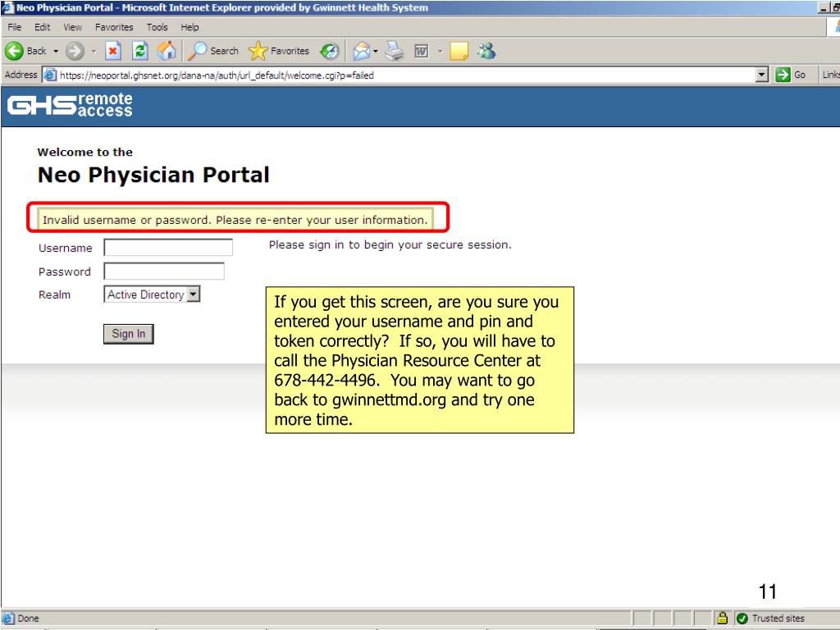Stop page loading with the red X icon
Screen dimensions: 840x630
[x=112, y=51]
